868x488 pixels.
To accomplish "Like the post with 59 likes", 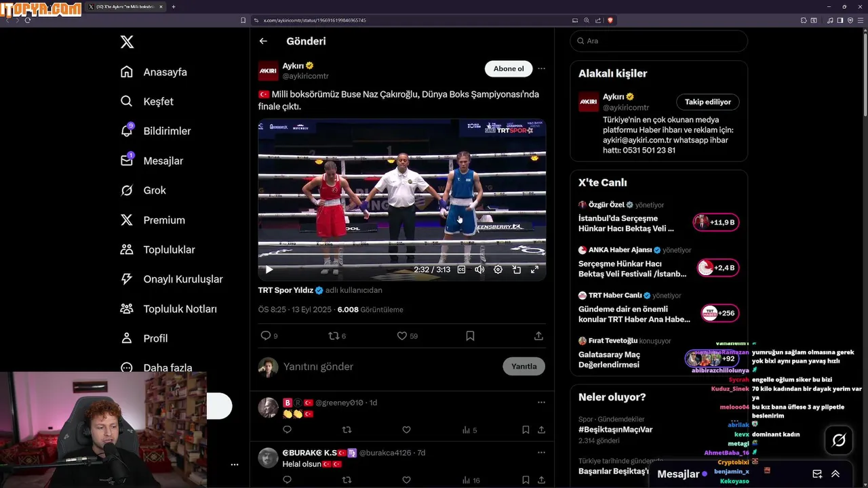I will point(407,336).
